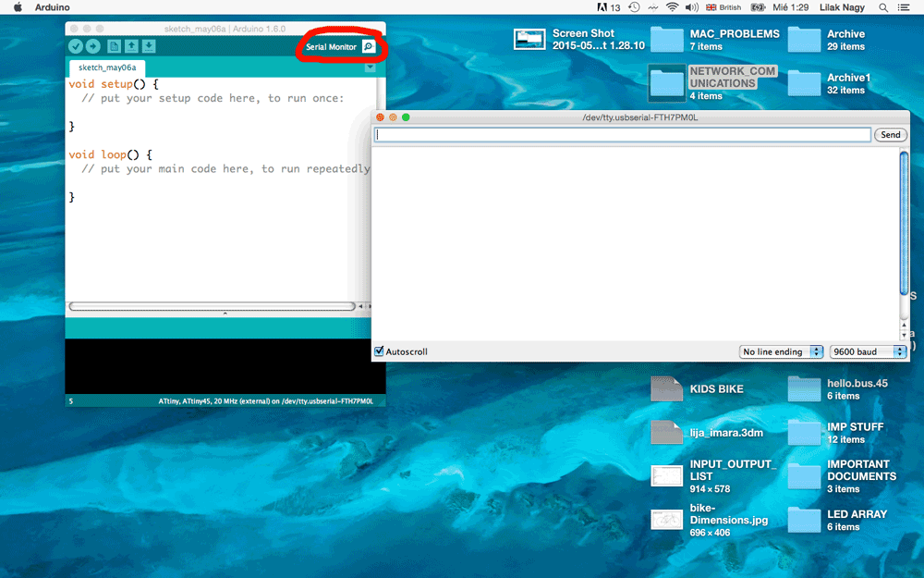
Task: Open the Apple menu
Action: [18, 7]
